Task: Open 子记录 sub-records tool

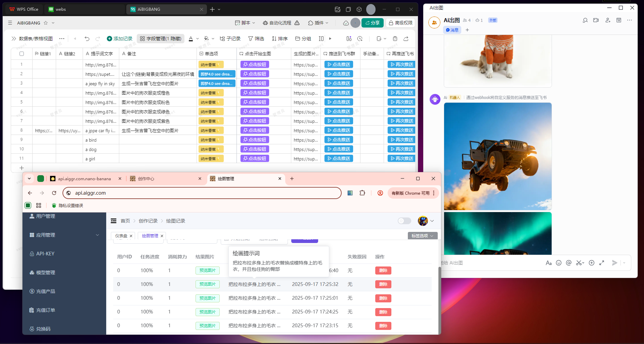Action: point(230,39)
